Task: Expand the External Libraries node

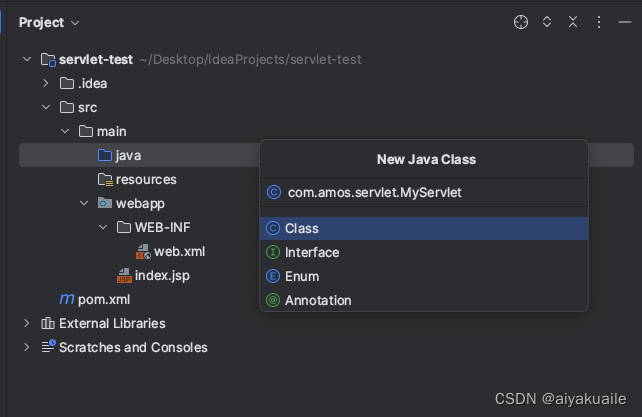Action: (27, 323)
